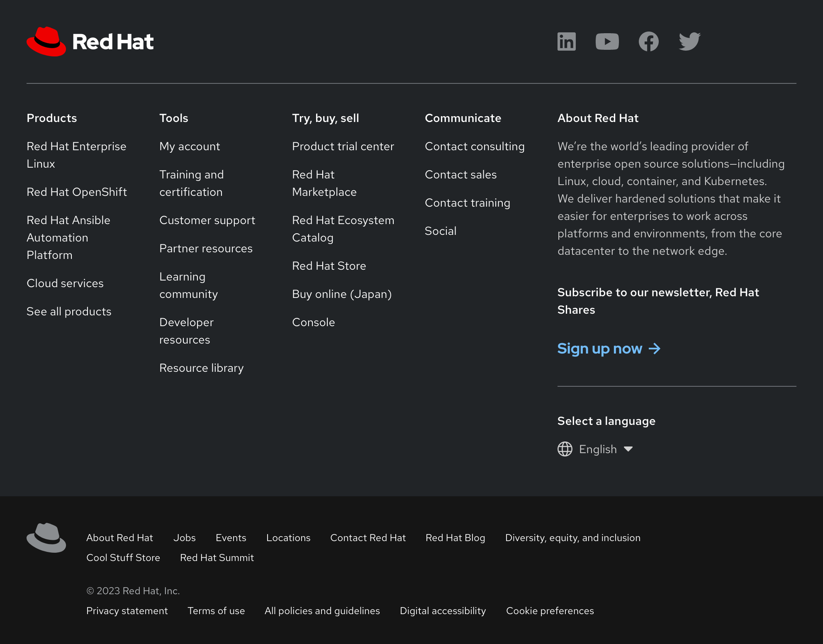Expand the English language dropdown arrow
This screenshot has height=644, width=823.
coord(628,449)
